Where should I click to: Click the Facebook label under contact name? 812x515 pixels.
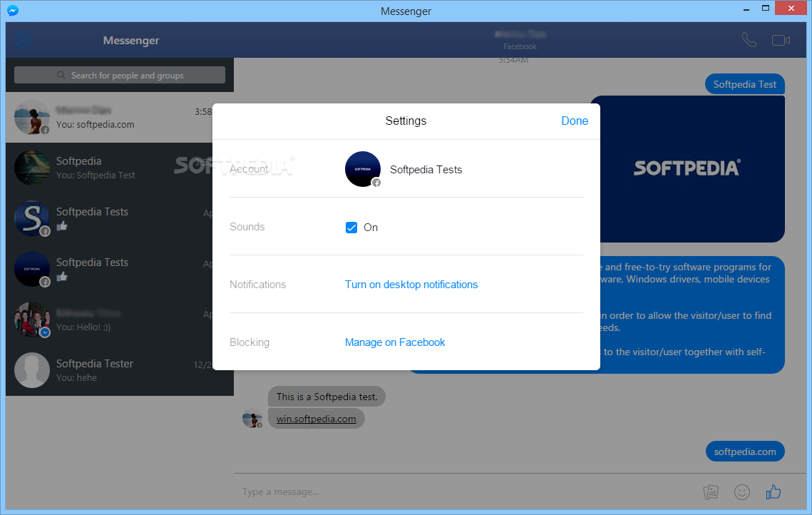click(x=520, y=46)
